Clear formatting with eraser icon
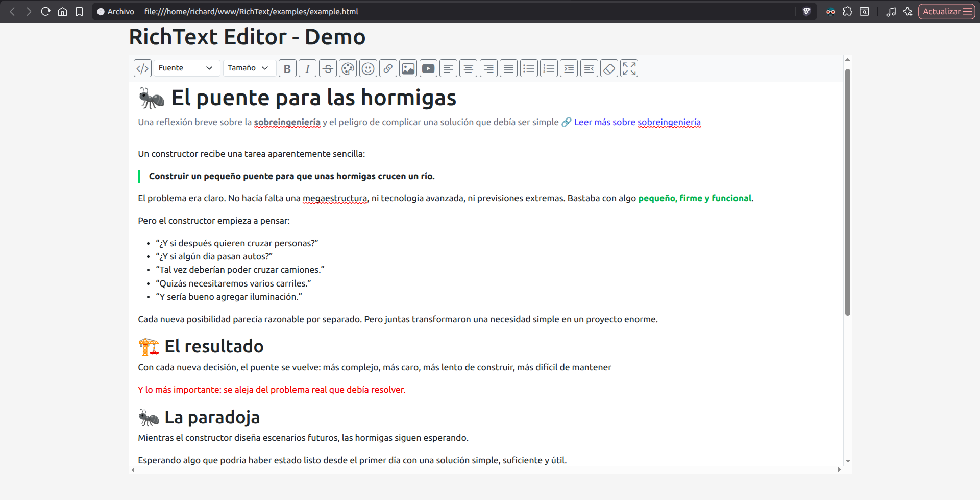Screen dimensions: 980x500 (x=609, y=68)
